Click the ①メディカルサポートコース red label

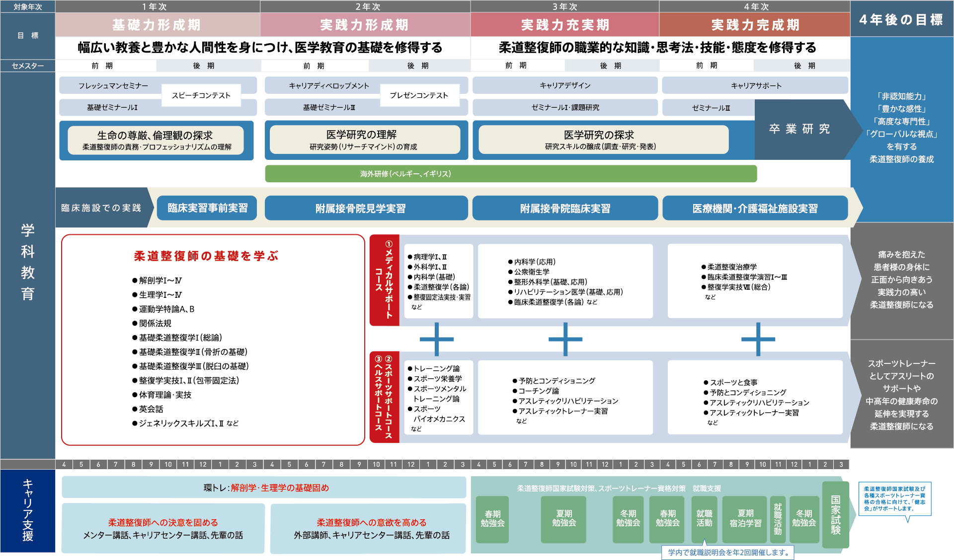click(385, 280)
